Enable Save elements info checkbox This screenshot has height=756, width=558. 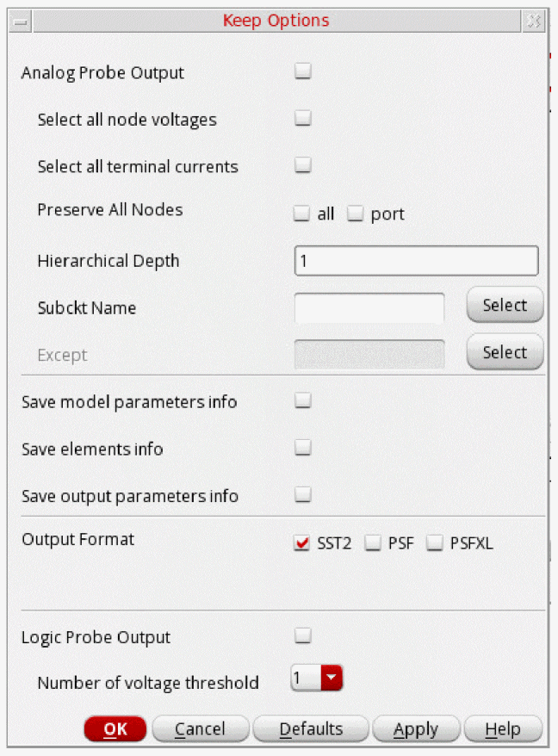pyautogui.click(x=303, y=448)
